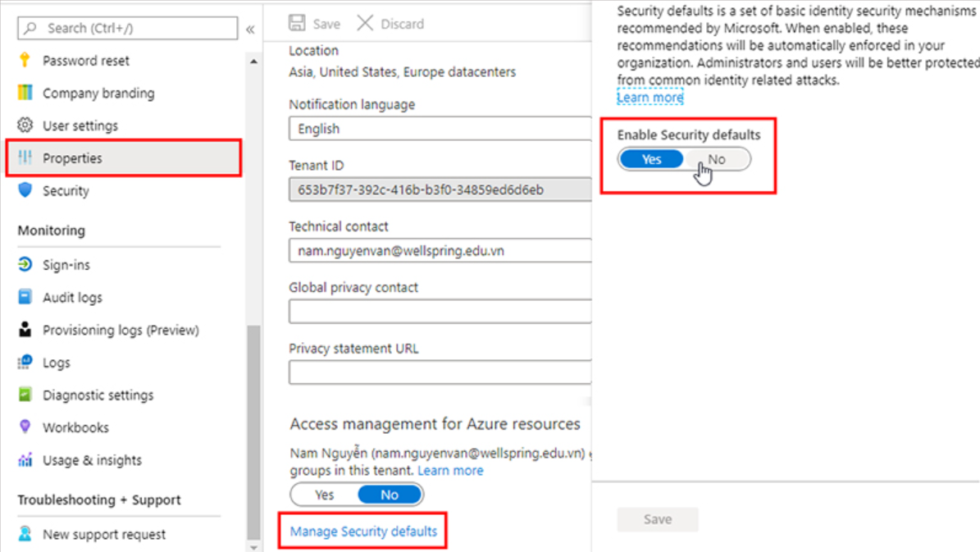This screenshot has height=552, width=980.
Task: Click the Properties sliders icon
Action: 25,157
